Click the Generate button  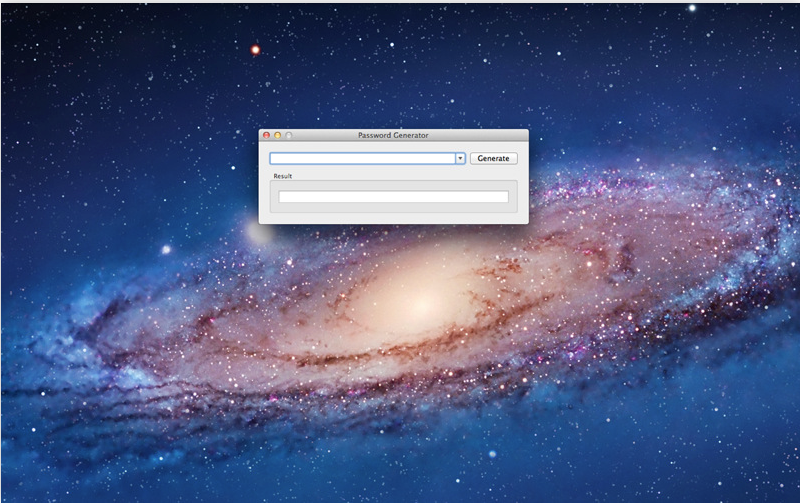(493, 158)
